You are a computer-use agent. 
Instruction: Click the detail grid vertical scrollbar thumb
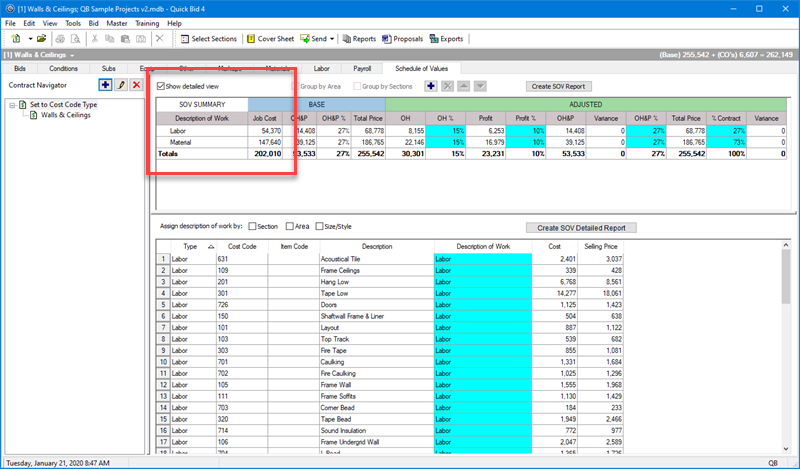click(x=786, y=278)
